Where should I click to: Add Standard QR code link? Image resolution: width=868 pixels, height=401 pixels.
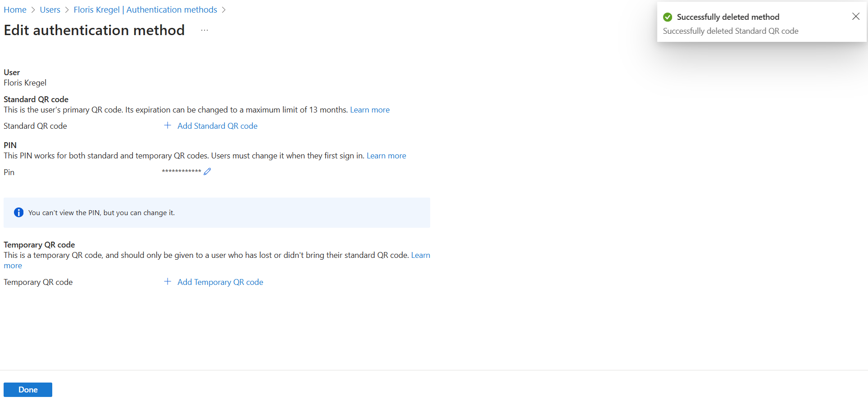tap(218, 126)
